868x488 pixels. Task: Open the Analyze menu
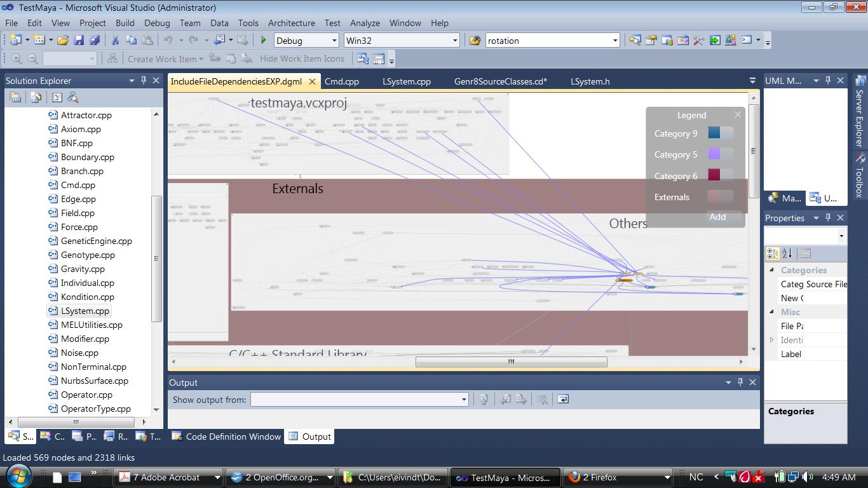coord(365,23)
